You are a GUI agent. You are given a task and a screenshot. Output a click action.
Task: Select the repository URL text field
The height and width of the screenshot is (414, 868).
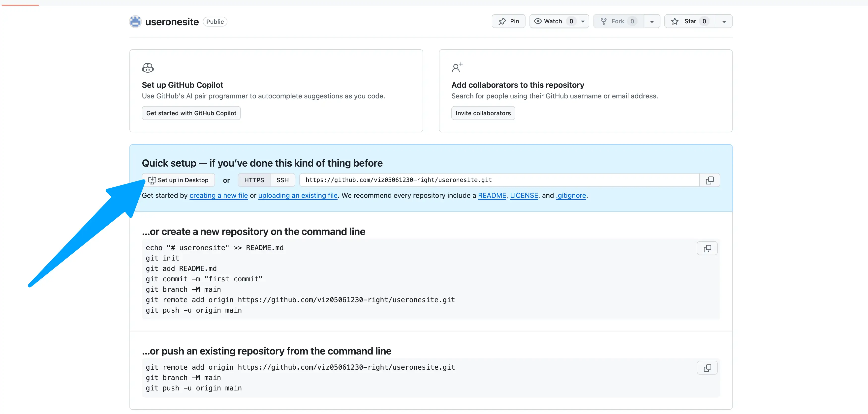coord(472,180)
